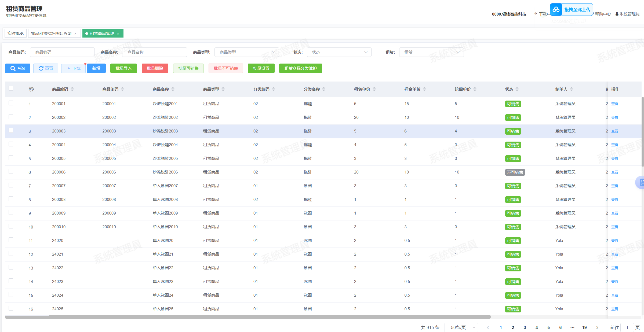Click the table column settings gear icon
644x332 pixels.
point(31,89)
